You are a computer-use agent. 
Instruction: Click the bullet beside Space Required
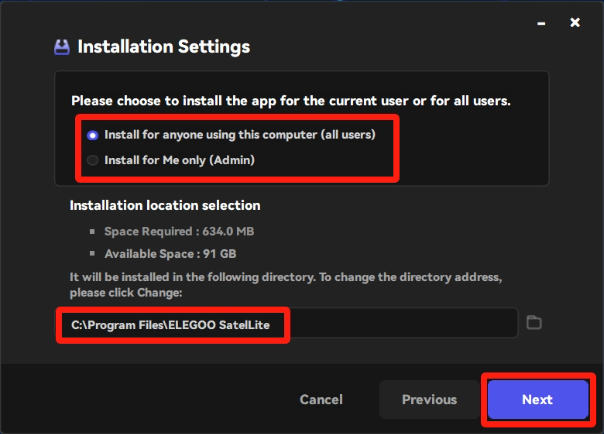point(93,232)
